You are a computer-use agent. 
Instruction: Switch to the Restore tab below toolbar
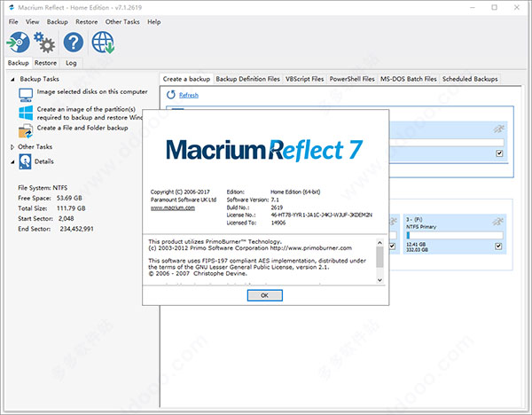point(45,63)
